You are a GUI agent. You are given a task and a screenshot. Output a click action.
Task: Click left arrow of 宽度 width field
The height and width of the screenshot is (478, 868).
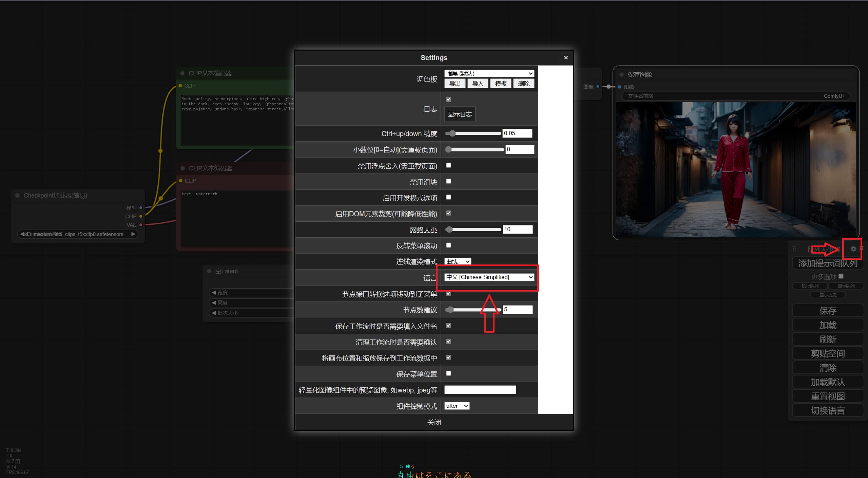coord(214,292)
